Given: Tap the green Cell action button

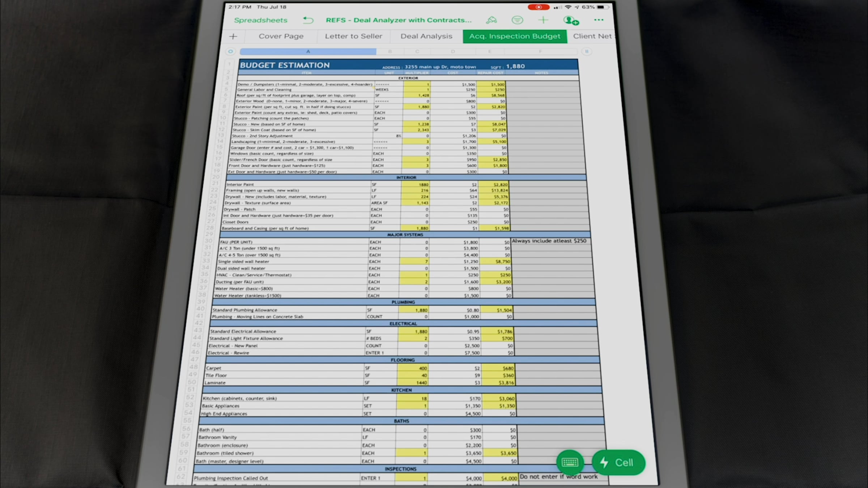Looking at the screenshot, I should click(618, 462).
